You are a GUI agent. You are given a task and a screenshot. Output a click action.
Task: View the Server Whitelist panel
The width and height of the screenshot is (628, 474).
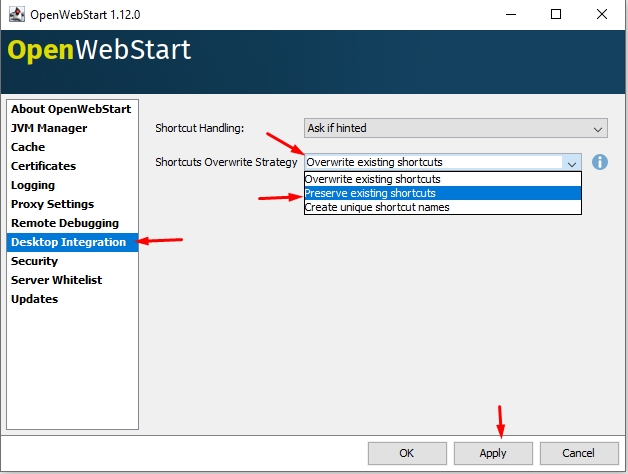(x=56, y=280)
